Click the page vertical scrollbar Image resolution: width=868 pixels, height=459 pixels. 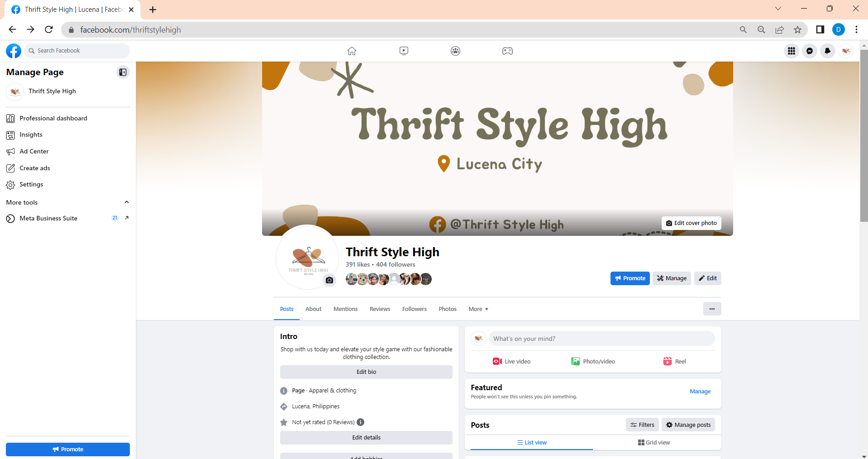coord(864,136)
